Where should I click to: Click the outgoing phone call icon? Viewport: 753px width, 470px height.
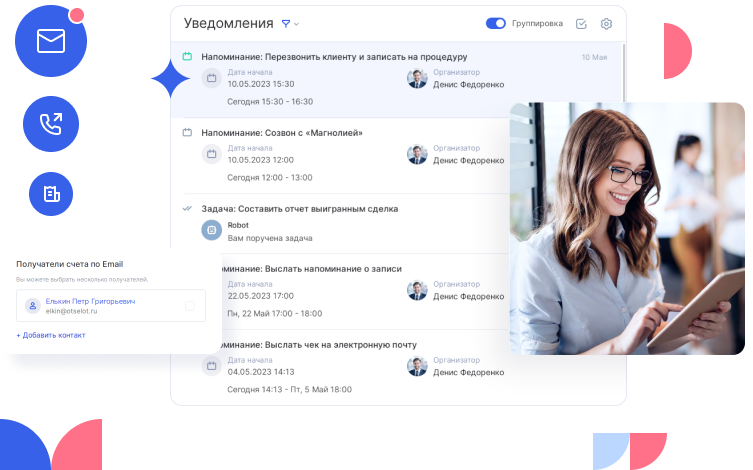50,124
